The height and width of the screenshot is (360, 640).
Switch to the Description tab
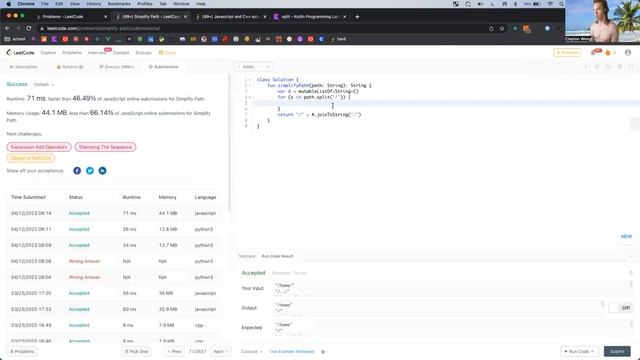click(23, 67)
